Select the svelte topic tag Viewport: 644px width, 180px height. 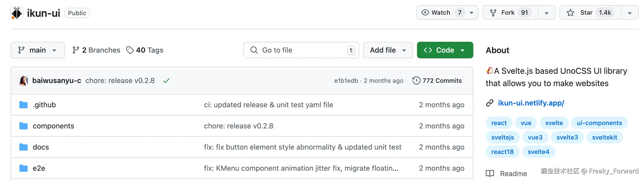coord(554,123)
